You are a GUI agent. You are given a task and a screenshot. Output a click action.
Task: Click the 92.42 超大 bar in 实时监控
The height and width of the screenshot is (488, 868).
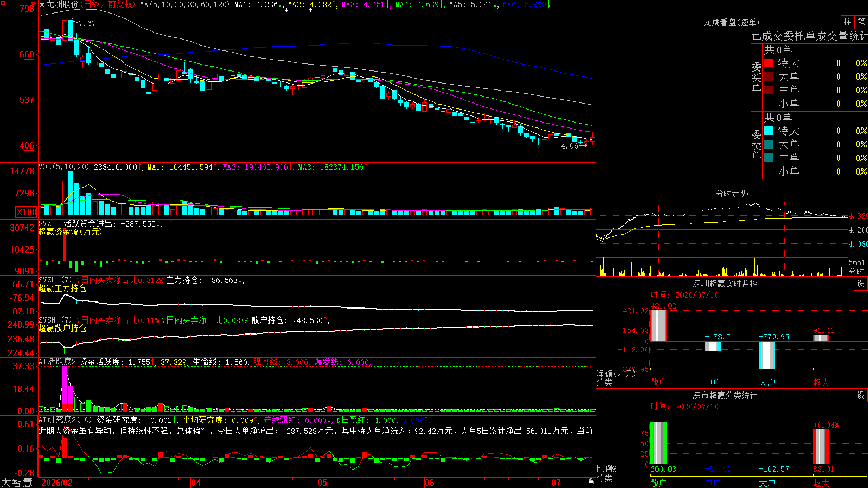point(821,338)
